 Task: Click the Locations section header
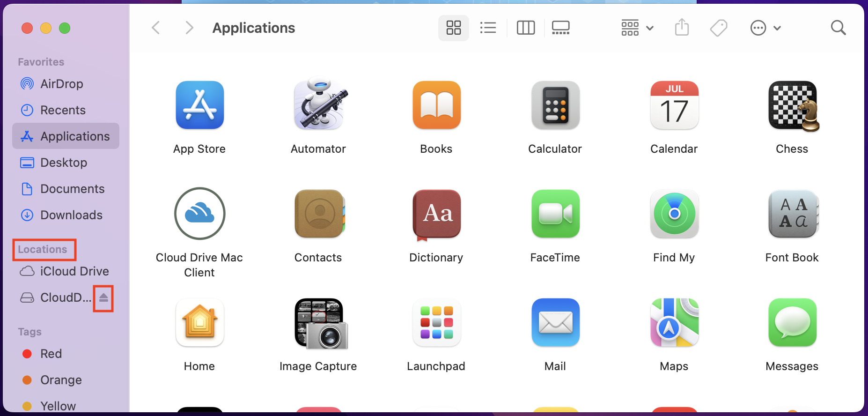point(43,249)
